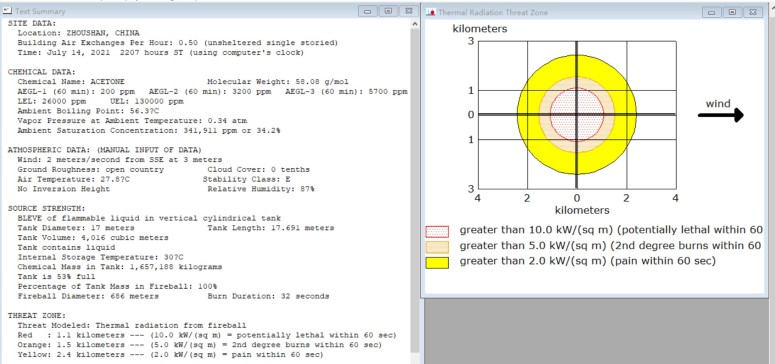Click 'Internal Storage Temperature' line

(100, 257)
